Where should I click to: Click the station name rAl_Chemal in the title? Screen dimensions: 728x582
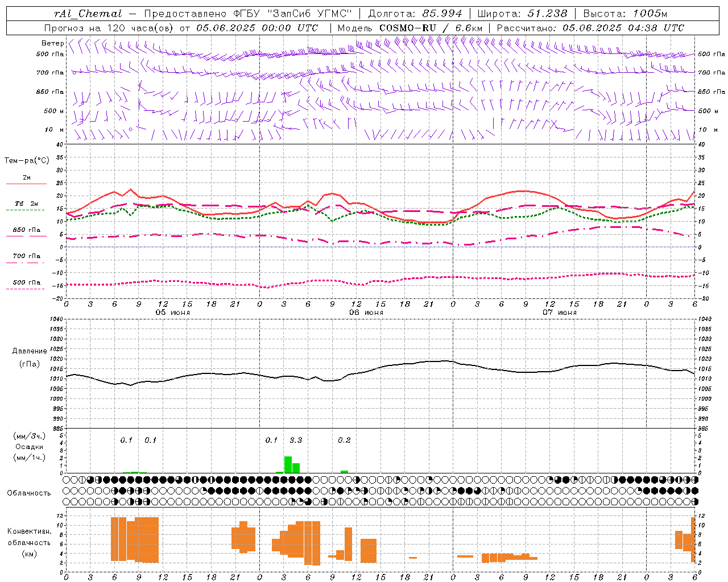tap(88, 14)
